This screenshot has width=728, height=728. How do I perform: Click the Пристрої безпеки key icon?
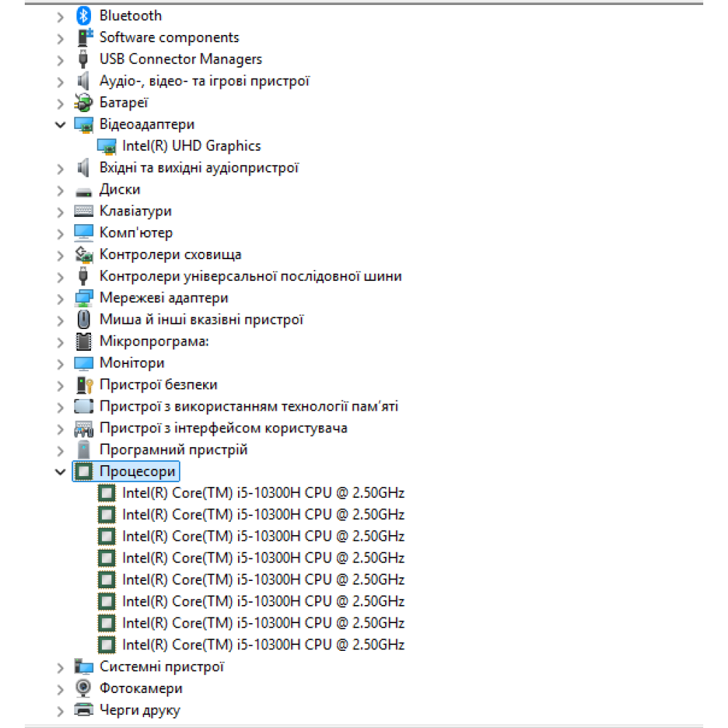pos(84,385)
